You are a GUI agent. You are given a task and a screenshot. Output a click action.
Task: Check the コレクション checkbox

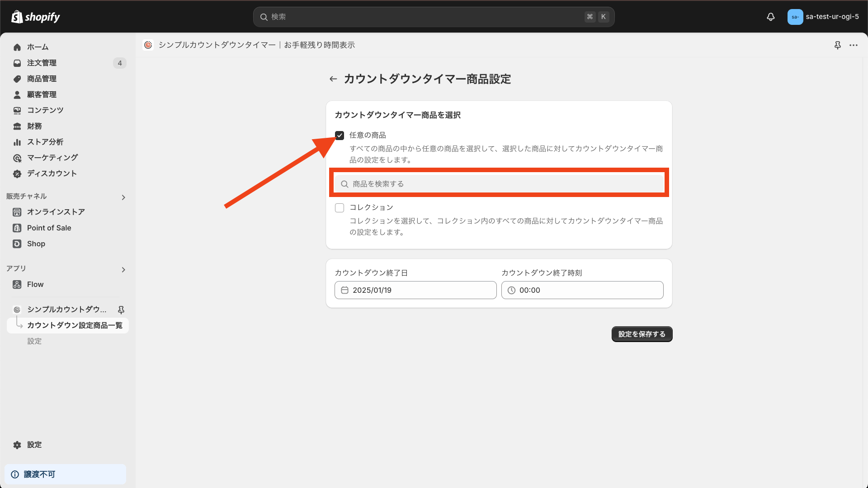click(x=340, y=208)
